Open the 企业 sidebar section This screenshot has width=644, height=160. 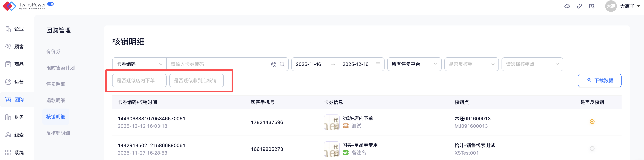(x=15, y=29)
